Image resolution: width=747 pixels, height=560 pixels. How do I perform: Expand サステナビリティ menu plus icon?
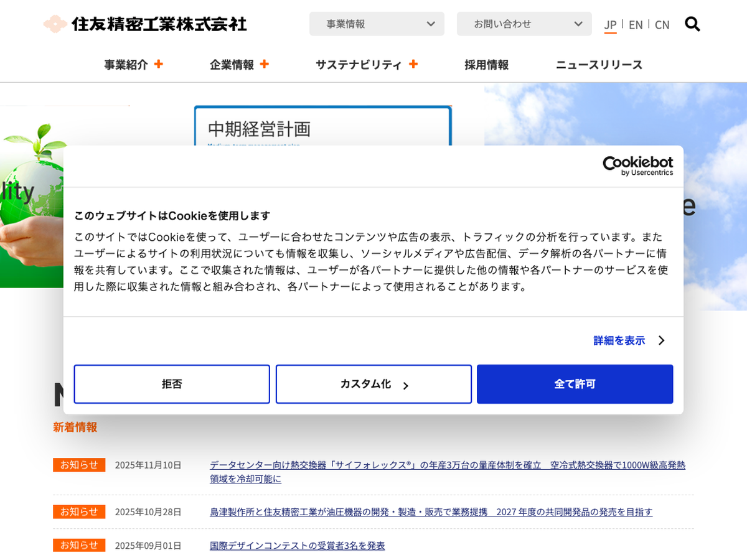(413, 64)
